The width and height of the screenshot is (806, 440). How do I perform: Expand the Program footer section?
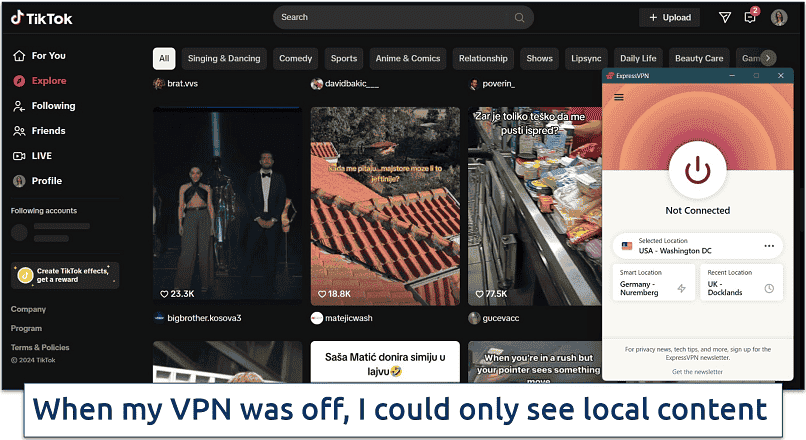point(26,328)
